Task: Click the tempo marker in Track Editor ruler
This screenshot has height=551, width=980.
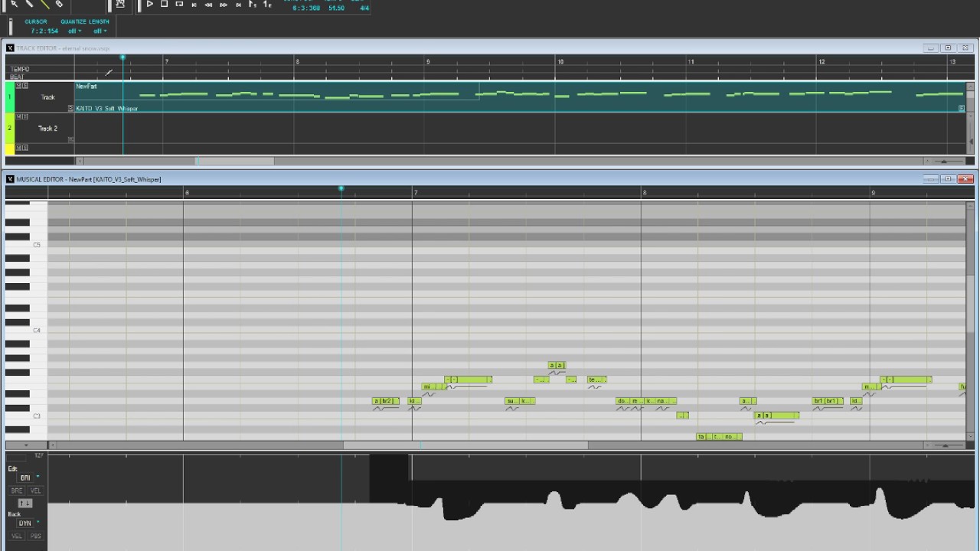Action: tap(109, 73)
